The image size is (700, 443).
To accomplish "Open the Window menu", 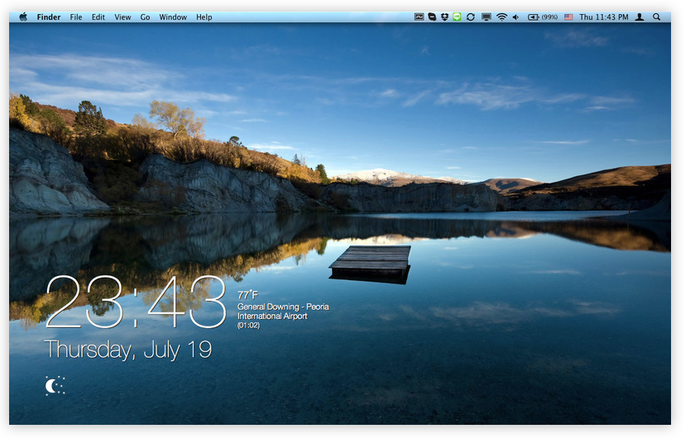I will point(173,17).
